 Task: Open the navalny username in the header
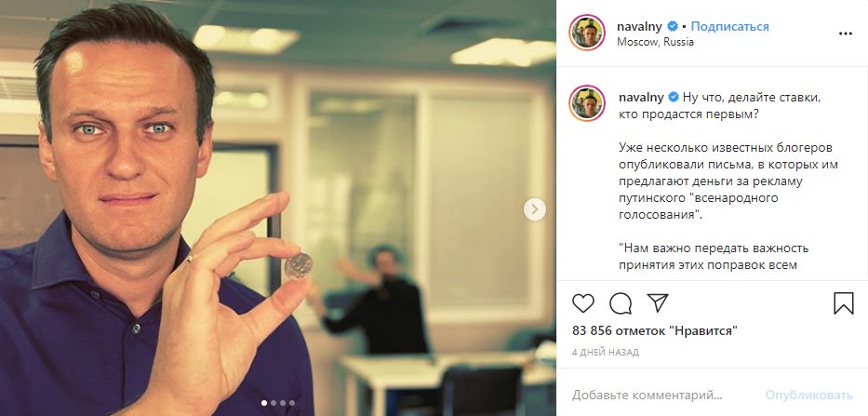(640, 26)
